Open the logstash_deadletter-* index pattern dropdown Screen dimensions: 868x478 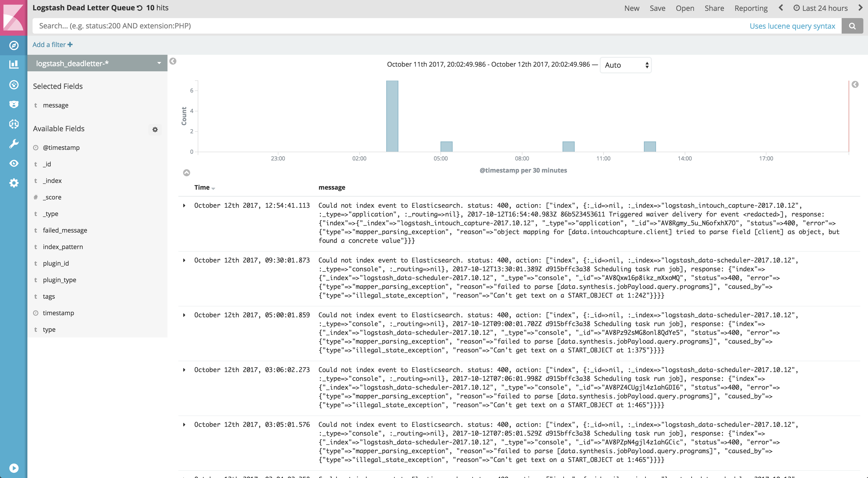[97, 63]
